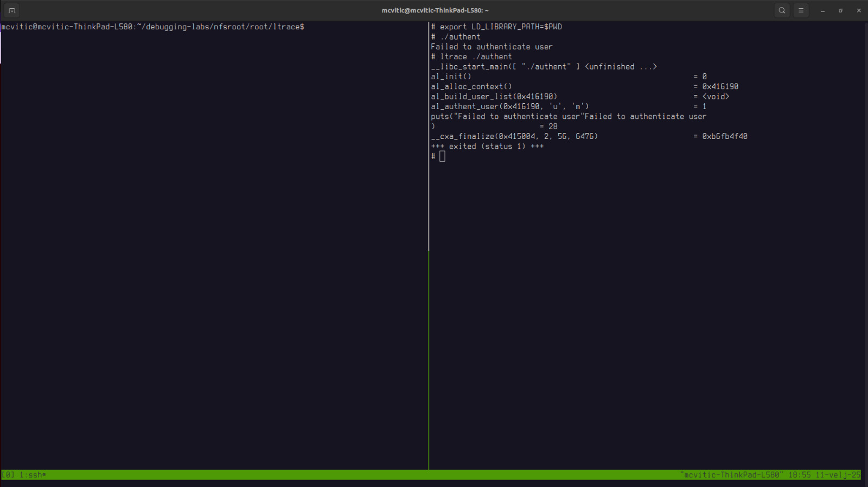Image resolution: width=868 pixels, height=487 pixels.
Task: Click the tmux session indicator [0]
Action: click(8, 475)
